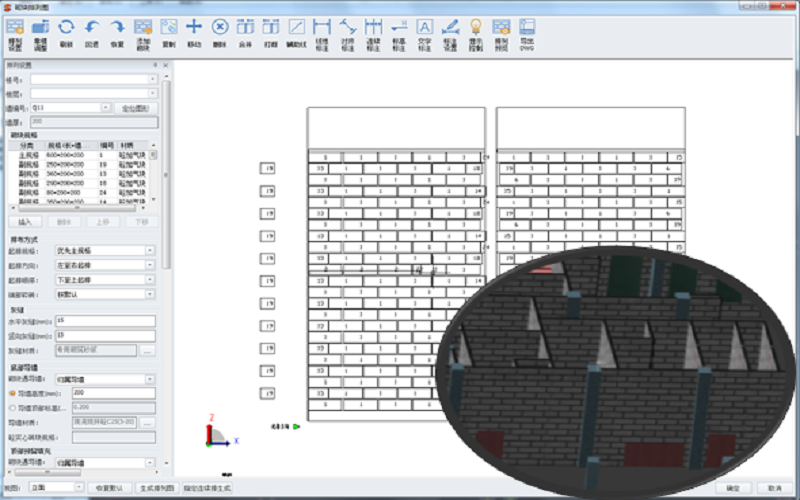The width and height of the screenshot is (800, 500).
Task: Expand the 起排方向 dropdown
Action: (105, 265)
